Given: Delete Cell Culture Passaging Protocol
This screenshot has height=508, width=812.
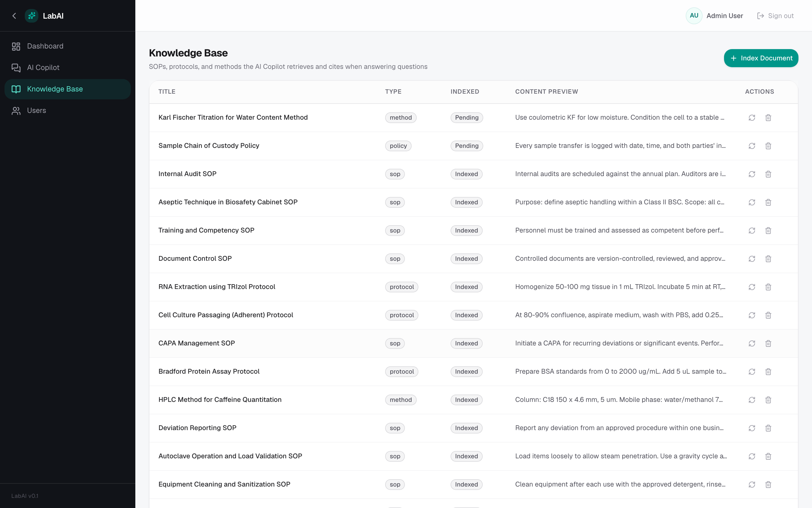Looking at the screenshot, I should coord(768,315).
